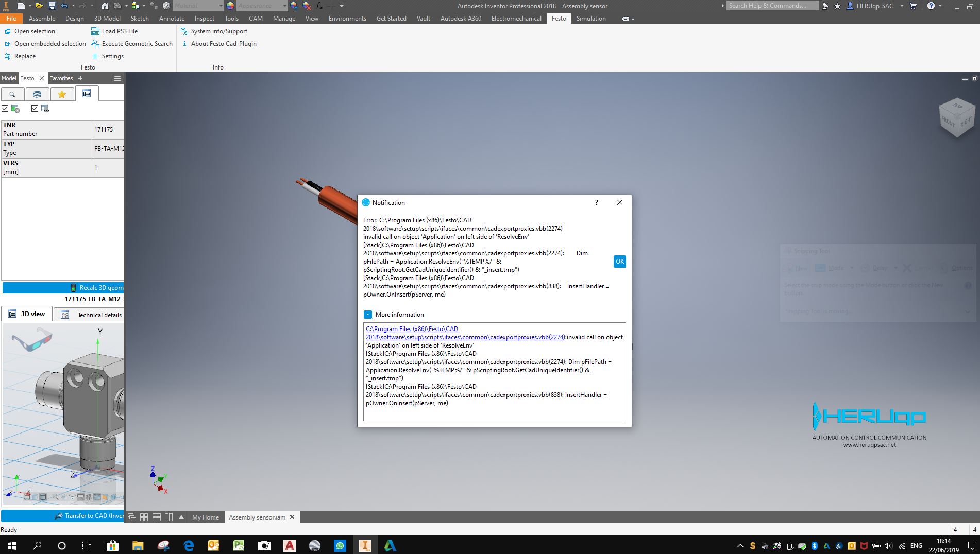The image size is (980, 554).
Task: Close the Festo browser tab
Action: 42,78
